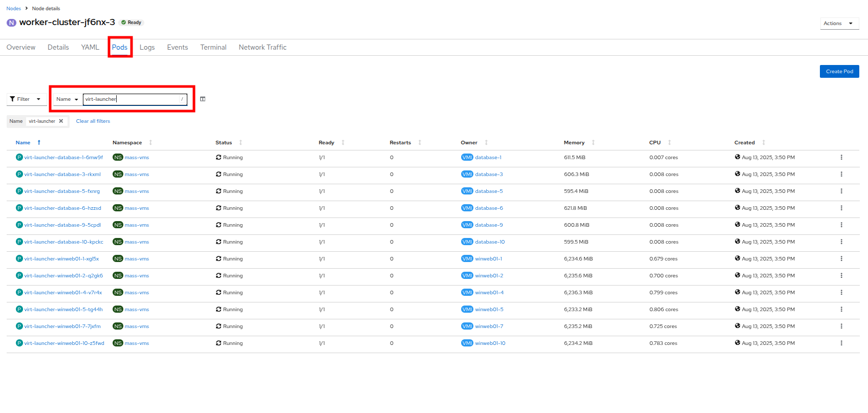The height and width of the screenshot is (413, 868).
Task: Open kebab menu for virt-launcher-winweb01-4-v7r4x
Action: click(x=841, y=293)
